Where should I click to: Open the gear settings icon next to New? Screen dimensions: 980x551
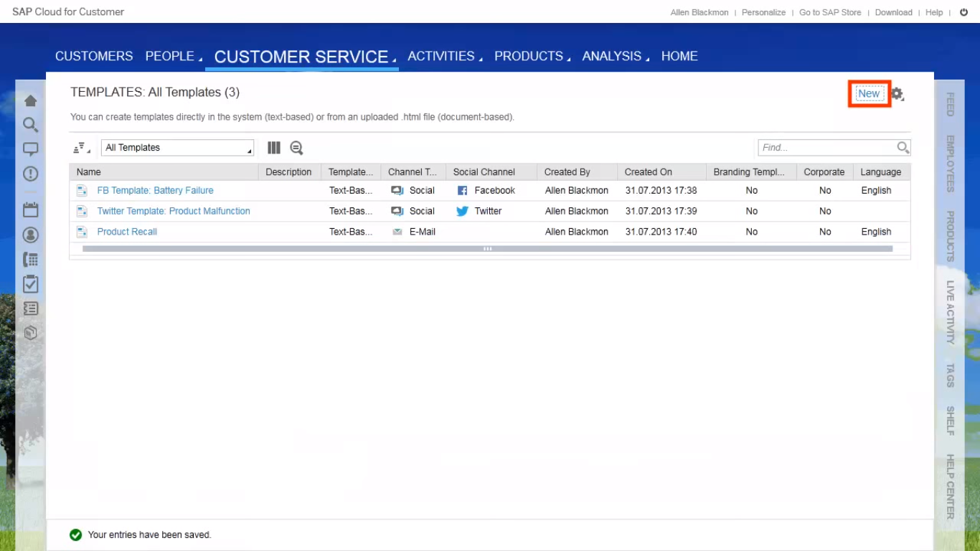(897, 94)
